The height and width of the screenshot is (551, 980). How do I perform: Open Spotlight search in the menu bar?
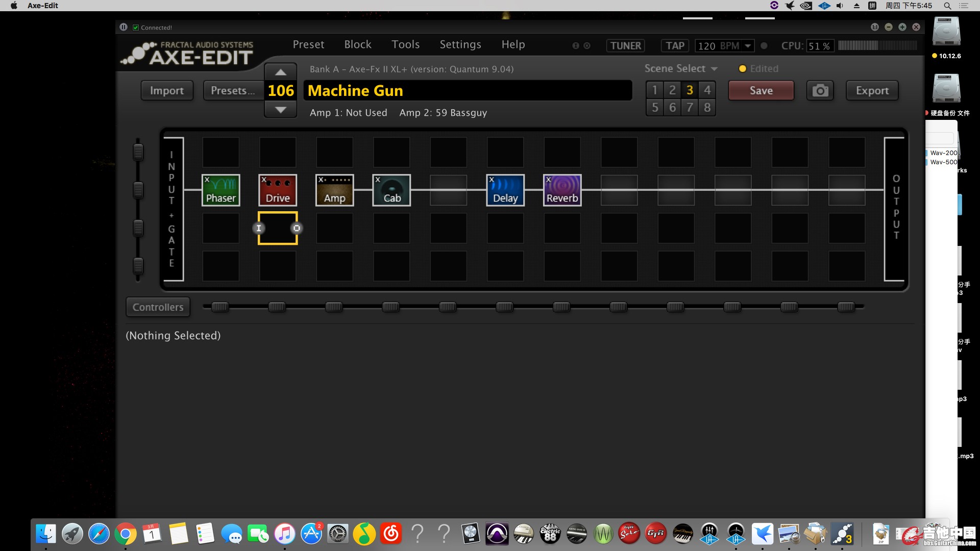(x=947, y=6)
